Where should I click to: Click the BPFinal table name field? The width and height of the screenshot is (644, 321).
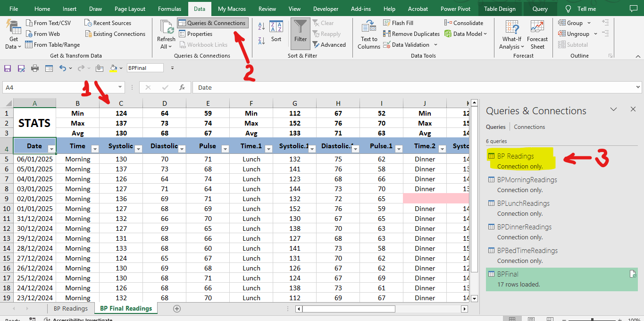(x=145, y=68)
